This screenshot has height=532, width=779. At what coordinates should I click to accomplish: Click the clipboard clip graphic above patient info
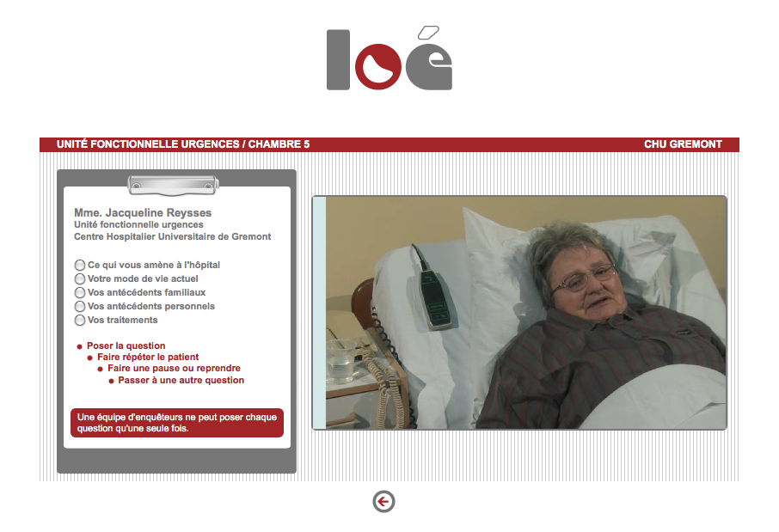pos(174,185)
